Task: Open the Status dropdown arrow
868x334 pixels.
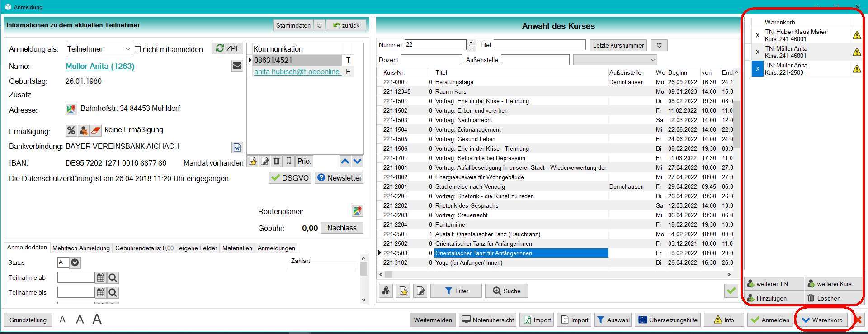Action: coord(75,262)
